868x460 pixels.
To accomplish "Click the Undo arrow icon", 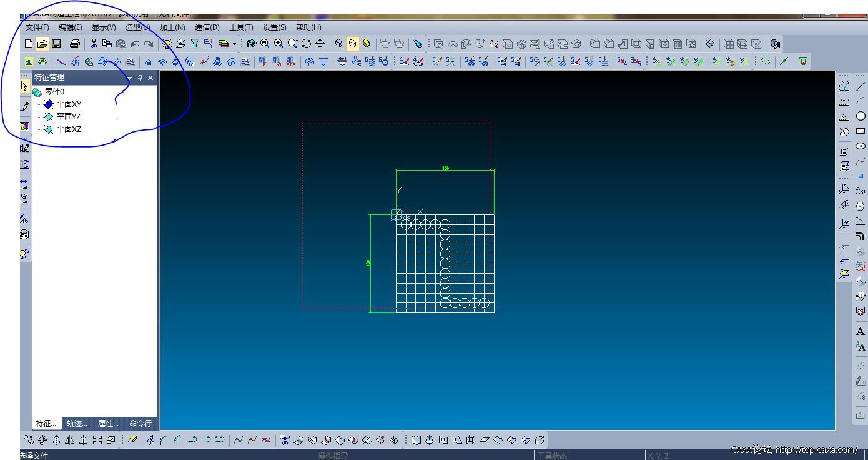I will 134,44.
